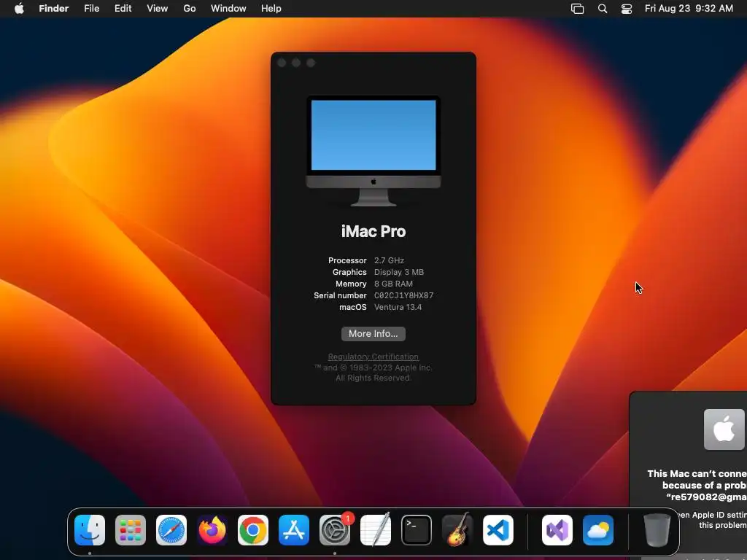Image resolution: width=747 pixels, height=560 pixels.
Task: Launch Safari from the Dock
Action: tap(171, 530)
